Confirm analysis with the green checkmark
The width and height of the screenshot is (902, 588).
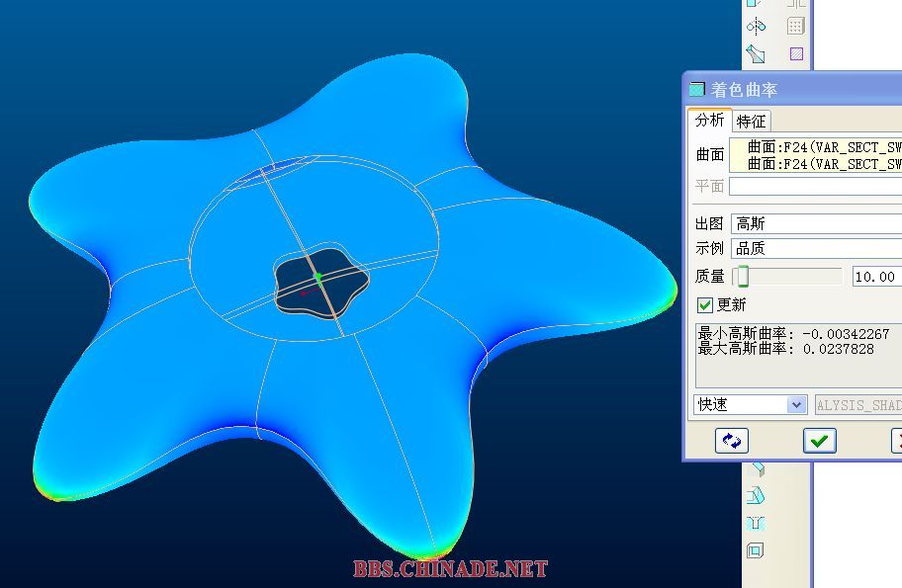pos(819,441)
